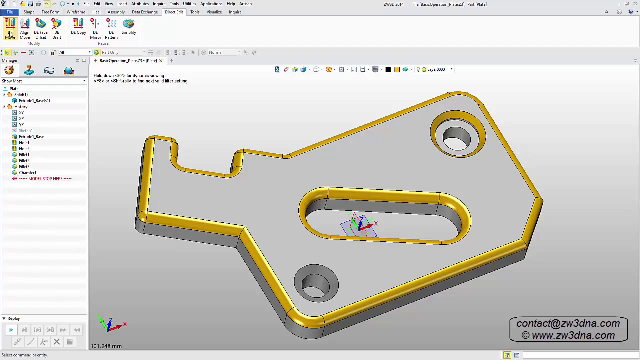
Task: Click the last step button in replay top row
Action: (76, 329)
